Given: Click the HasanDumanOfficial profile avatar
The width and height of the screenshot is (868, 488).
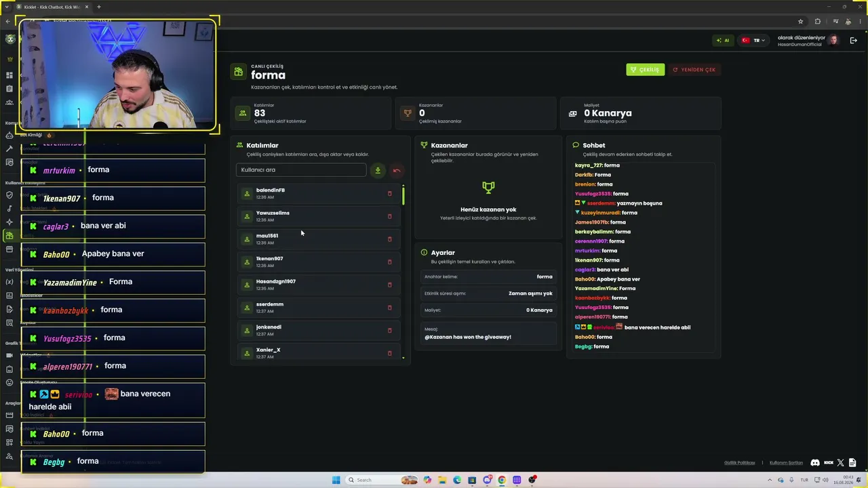Looking at the screenshot, I should point(834,41).
